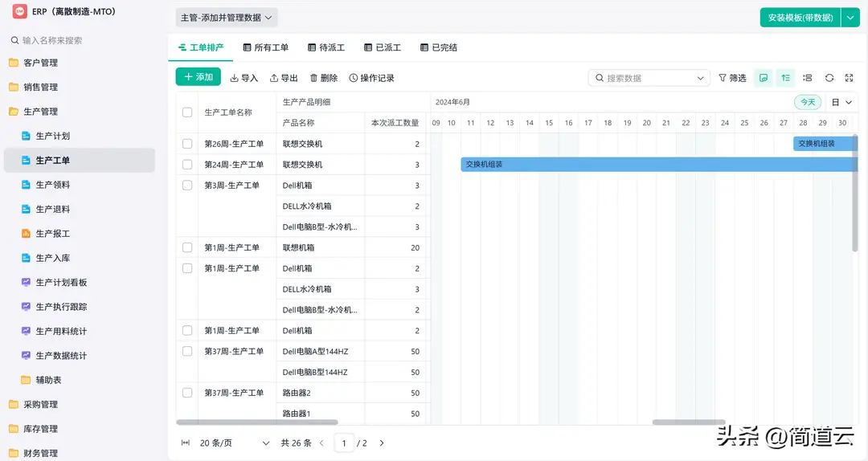Click the refresh data icon

829,78
